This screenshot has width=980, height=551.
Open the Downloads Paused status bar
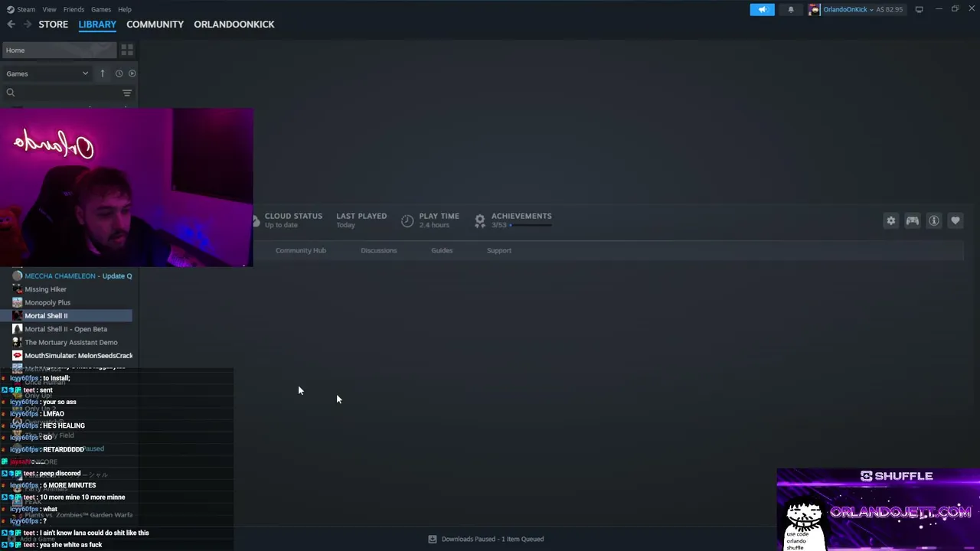[x=486, y=539]
